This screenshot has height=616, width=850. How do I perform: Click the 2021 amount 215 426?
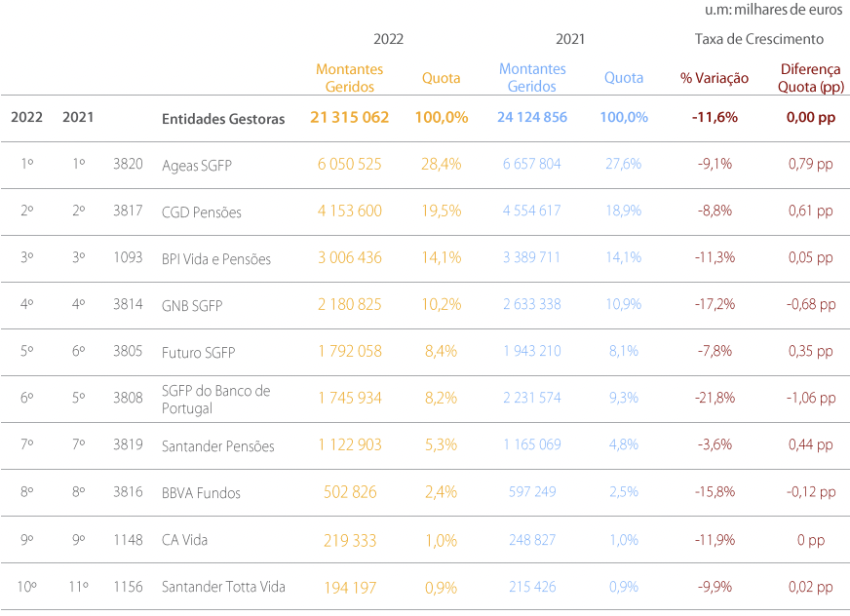point(532,586)
